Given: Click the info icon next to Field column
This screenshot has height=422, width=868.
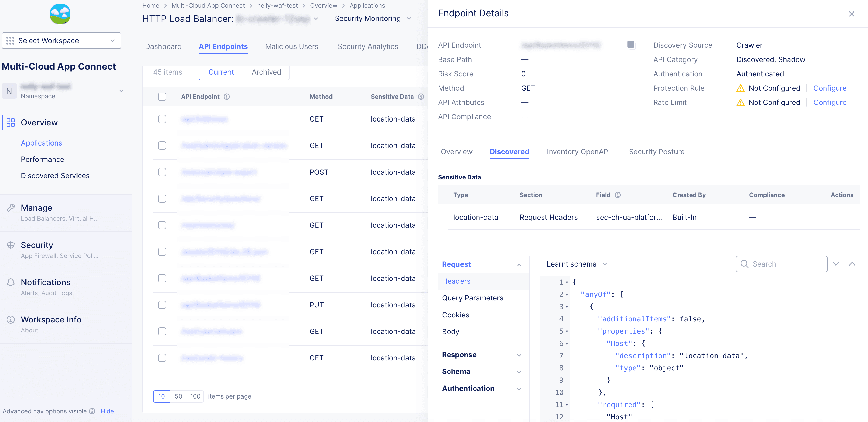Looking at the screenshot, I should tap(618, 195).
